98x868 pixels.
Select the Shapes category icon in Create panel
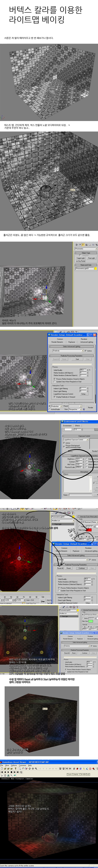coord(80,245)
